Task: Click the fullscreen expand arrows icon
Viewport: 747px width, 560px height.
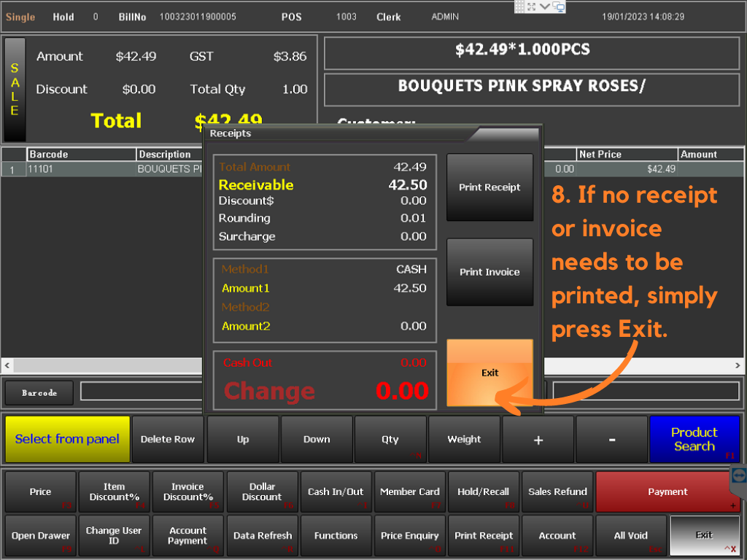Action: pos(533,7)
